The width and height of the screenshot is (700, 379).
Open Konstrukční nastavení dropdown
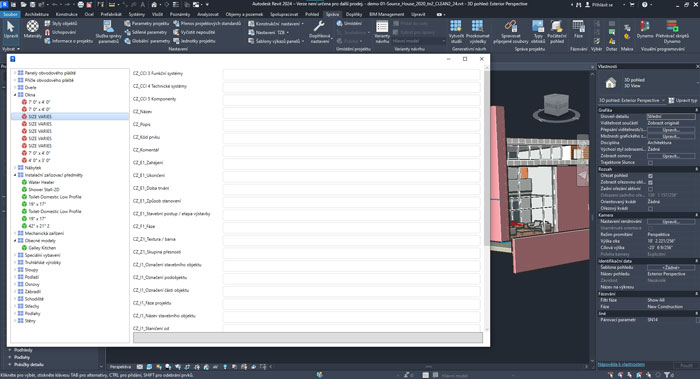[276, 23]
